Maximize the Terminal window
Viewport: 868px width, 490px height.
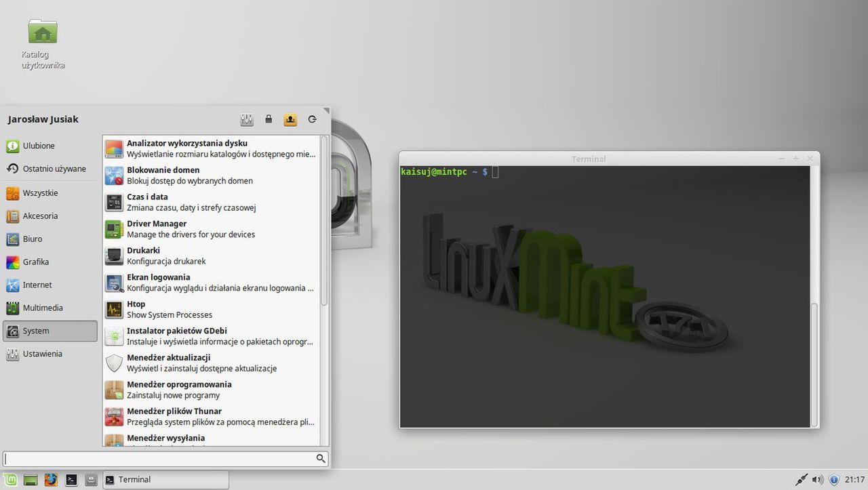(796, 159)
